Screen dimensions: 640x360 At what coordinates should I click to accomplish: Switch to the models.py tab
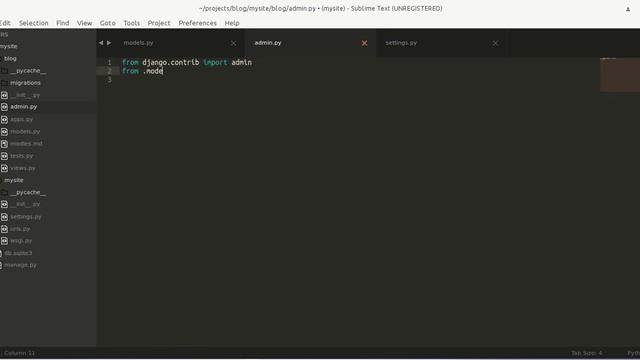tap(138, 43)
